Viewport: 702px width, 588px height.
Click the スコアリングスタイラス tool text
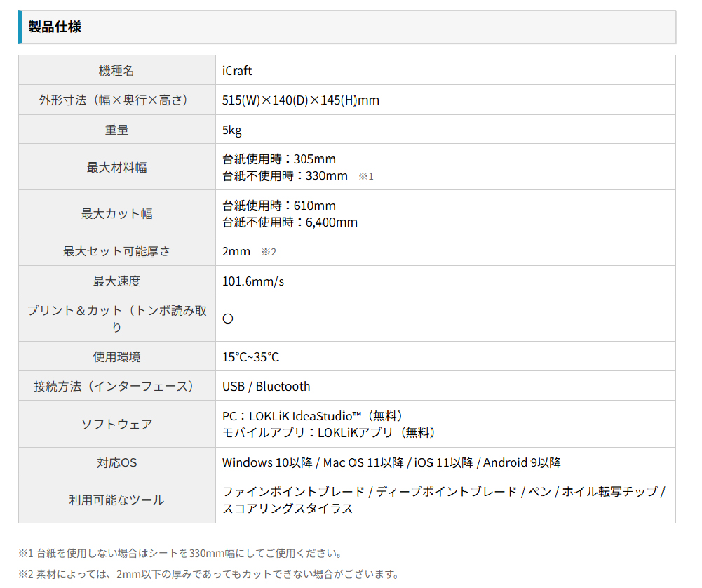[288, 508]
